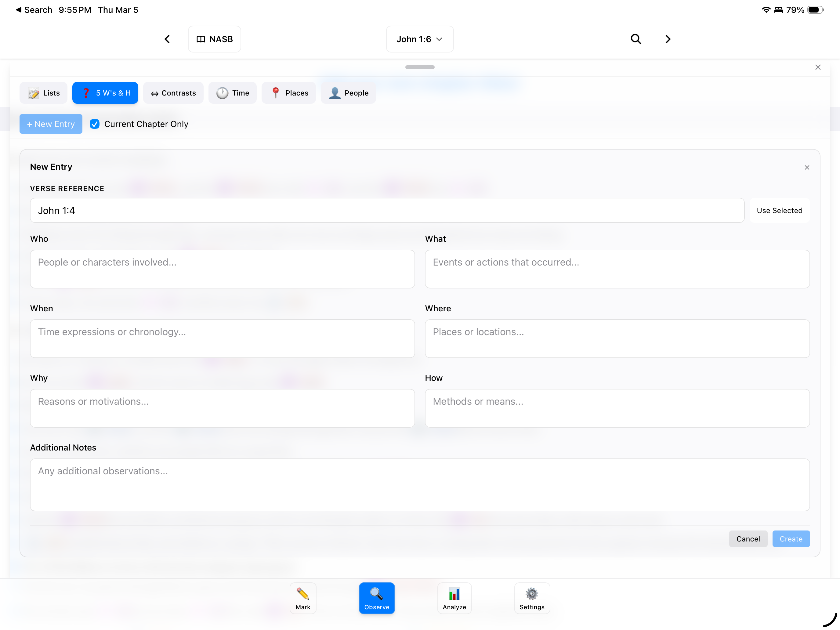Open the Mark pencil tool
This screenshot has height=630, width=840.
click(x=303, y=598)
